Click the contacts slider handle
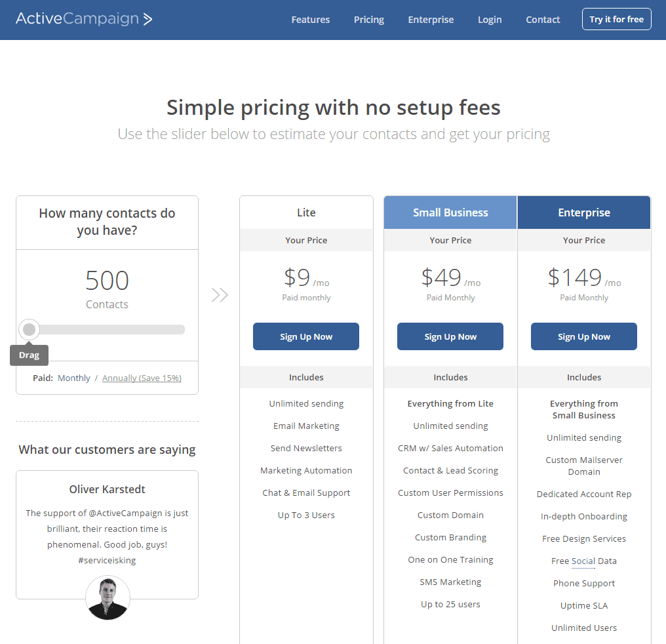The height and width of the screenshot is (644, 666). point(29,329)
